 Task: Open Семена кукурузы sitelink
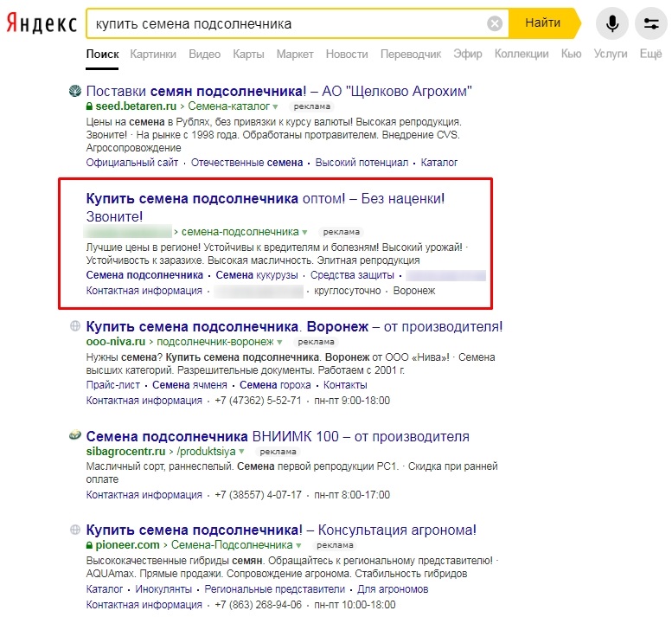coord(257,275)
